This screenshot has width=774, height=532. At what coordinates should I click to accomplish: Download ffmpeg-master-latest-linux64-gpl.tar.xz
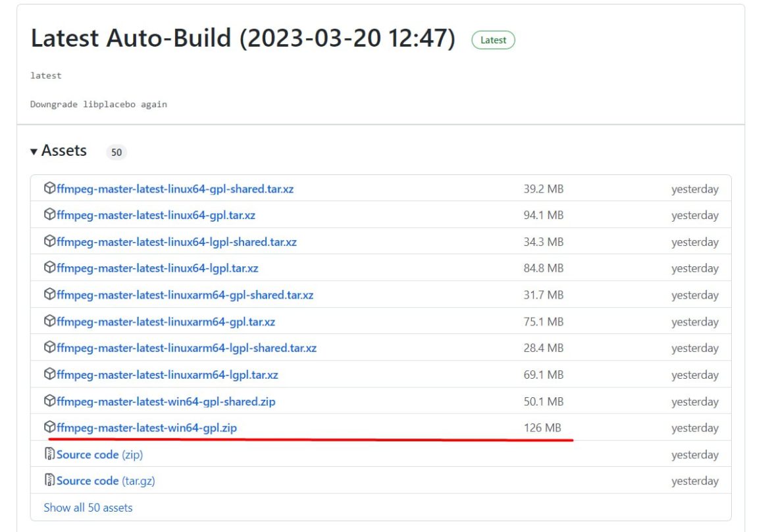(x=156, y=215)
